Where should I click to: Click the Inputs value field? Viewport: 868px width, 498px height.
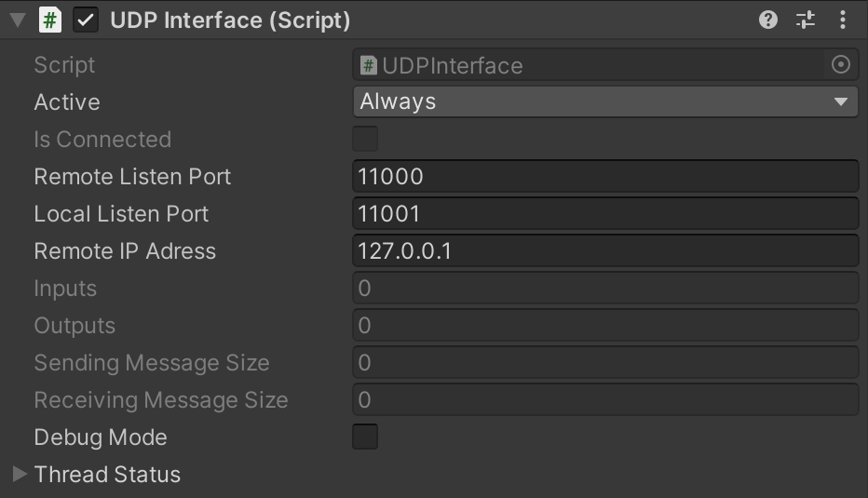[605, 289]
